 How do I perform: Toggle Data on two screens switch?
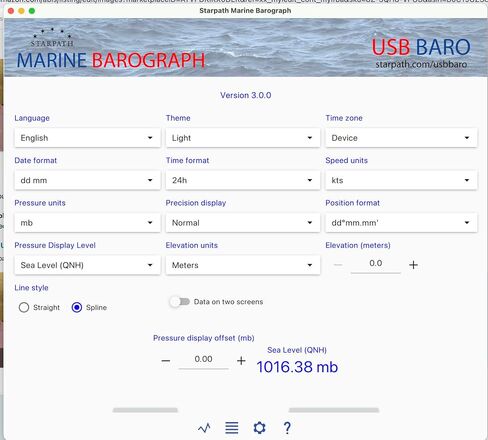coord(180,302)
